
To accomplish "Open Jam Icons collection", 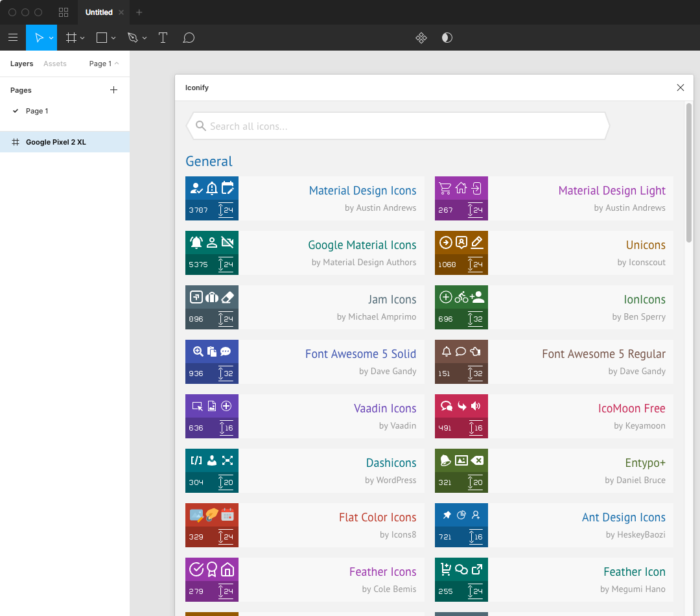I will pos(305,307).
